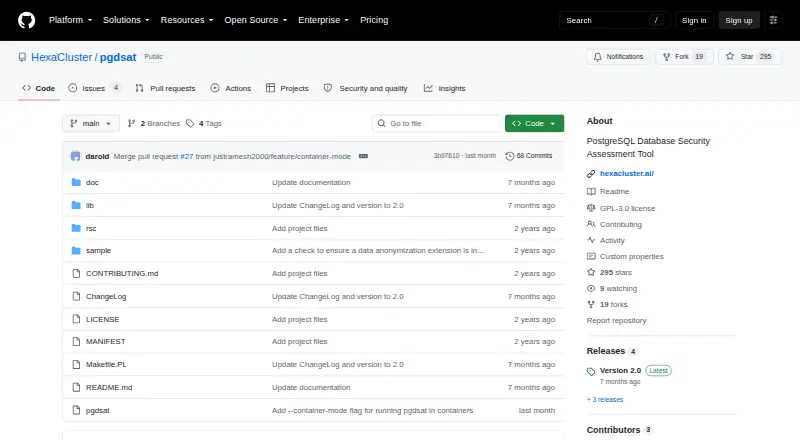
Task: Click the CONTRIBUTING.md file icon
Action: 76,274
